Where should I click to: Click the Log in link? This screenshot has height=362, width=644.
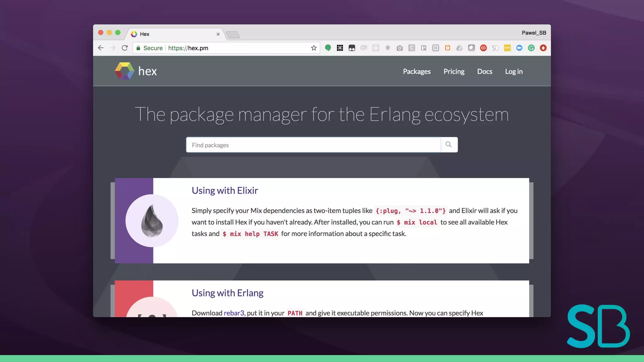(x=514, y=71)
